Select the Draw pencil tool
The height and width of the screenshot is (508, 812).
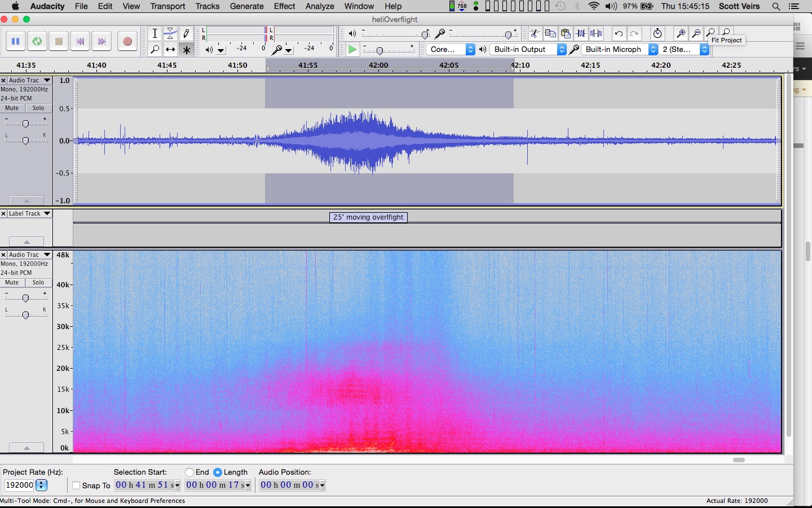click(186, 33)
